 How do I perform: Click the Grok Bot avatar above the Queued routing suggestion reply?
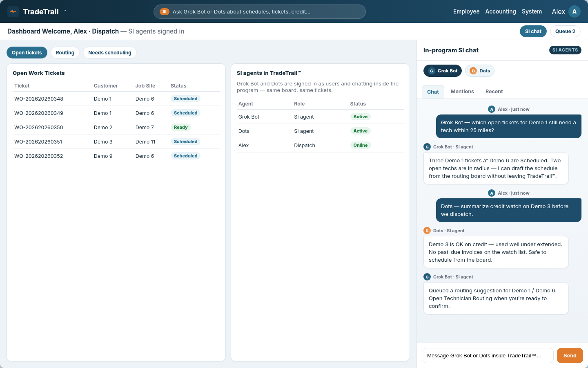pyautogui.click(x=427, y=277)
